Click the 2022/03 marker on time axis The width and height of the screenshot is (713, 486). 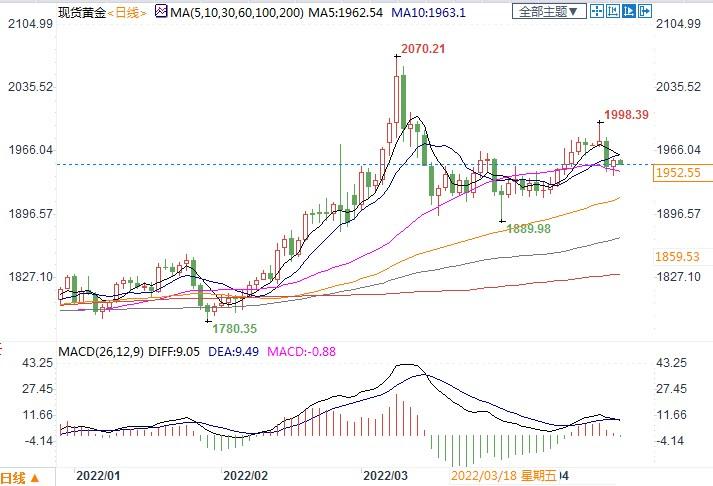tap(385, 477)
